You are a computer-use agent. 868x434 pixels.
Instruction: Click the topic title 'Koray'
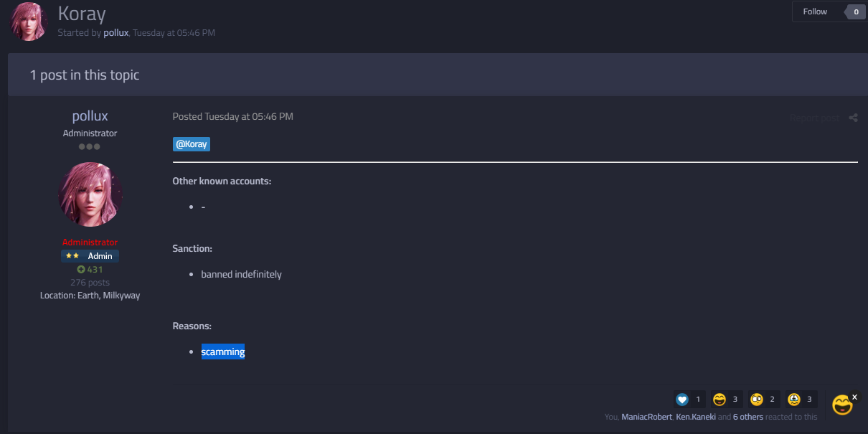pyautogui.click(x=82, y=13)
